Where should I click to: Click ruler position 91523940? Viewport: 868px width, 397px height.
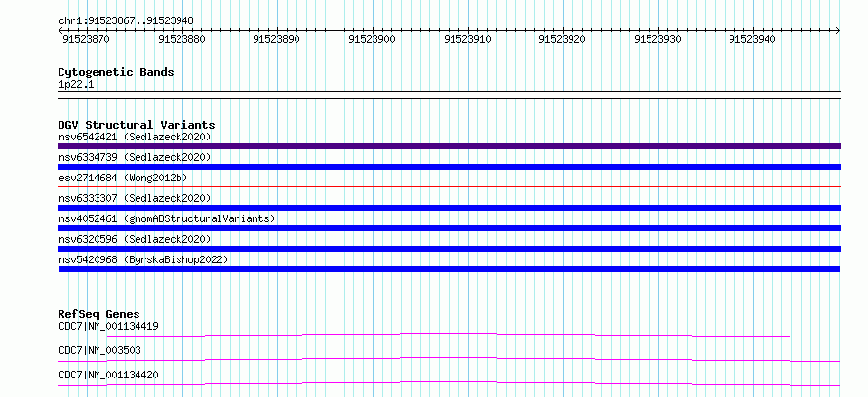pos(752,39)
